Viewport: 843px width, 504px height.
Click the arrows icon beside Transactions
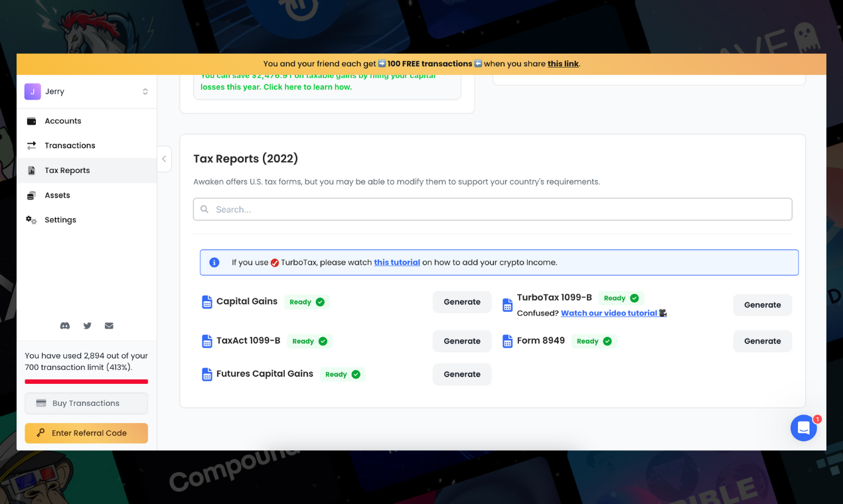(x=31, y=145)
